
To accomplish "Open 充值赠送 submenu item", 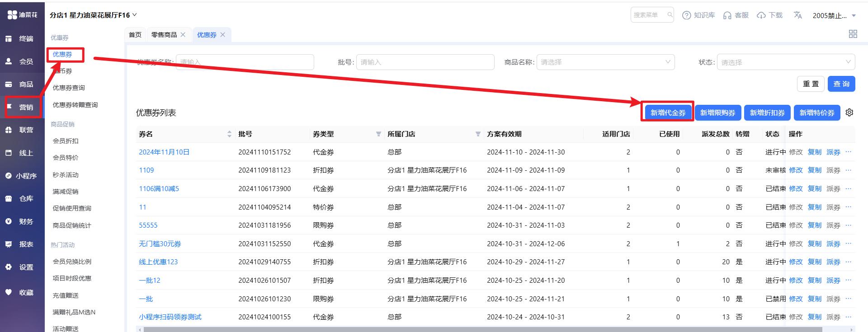I will coord(66,295).
